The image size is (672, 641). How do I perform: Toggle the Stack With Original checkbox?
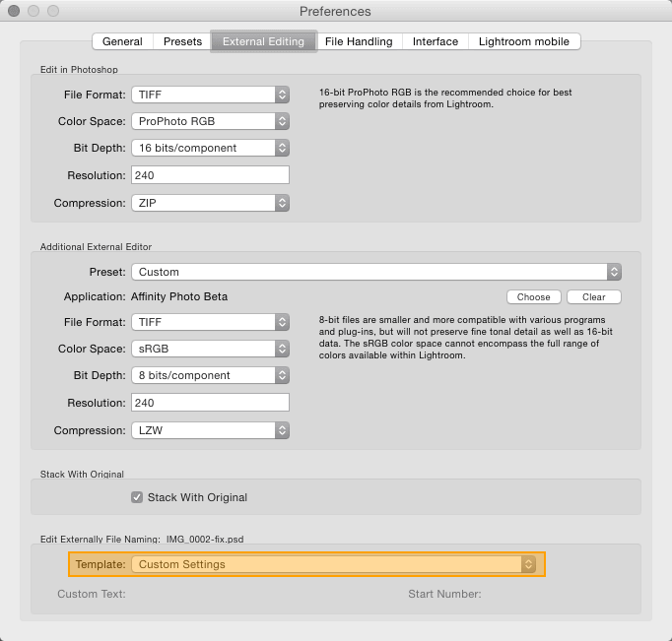(137, 497)
